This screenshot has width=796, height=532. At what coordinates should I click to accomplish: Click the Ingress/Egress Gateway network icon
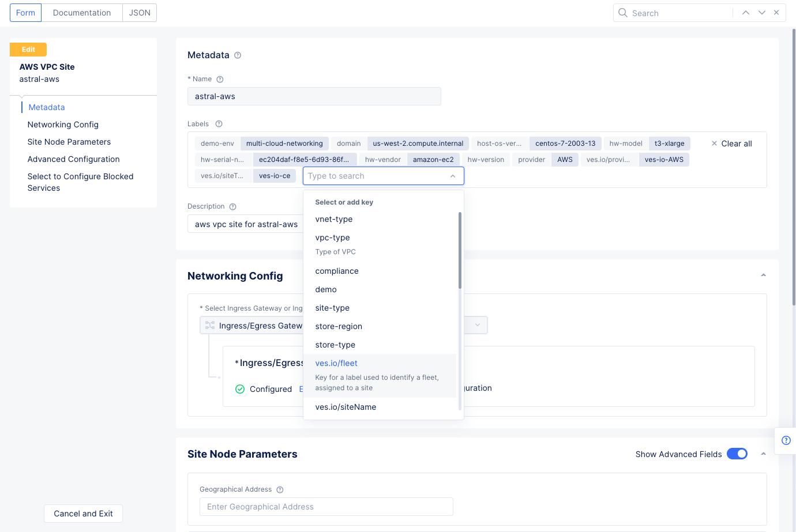[209, 325]
